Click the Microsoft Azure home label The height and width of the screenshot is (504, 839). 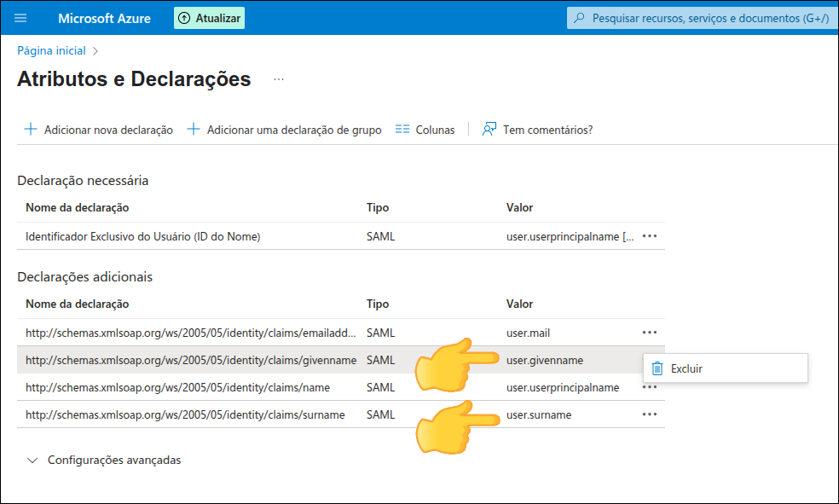(x=103, y=17)
